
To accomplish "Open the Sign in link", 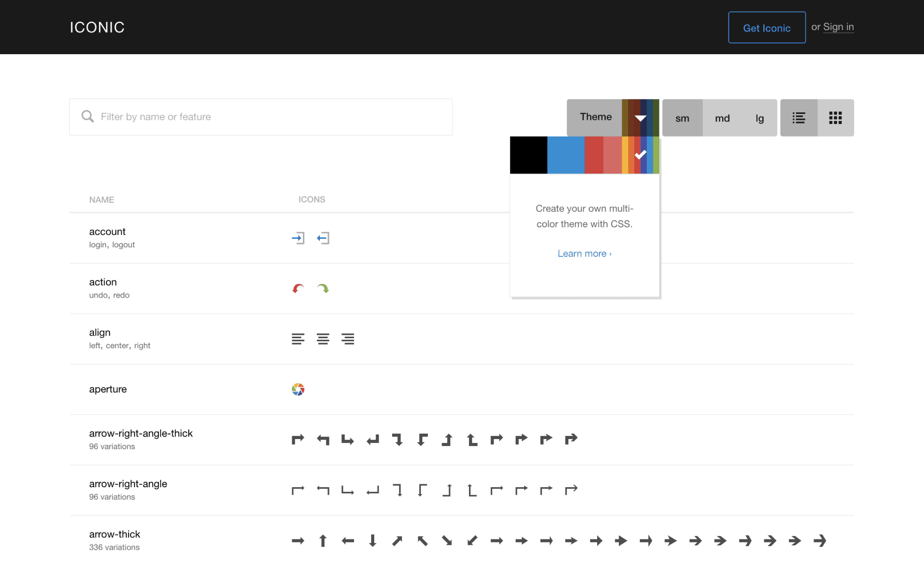I will pyautogui.click(x=838, y=27).
